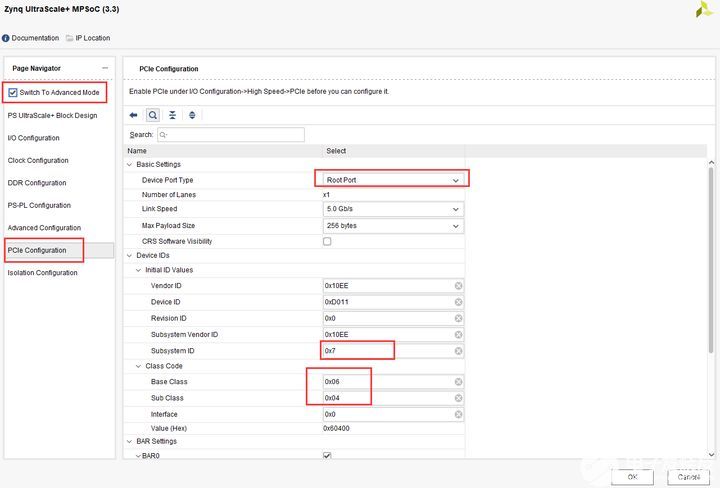Click the 0x60400 hex value
Screen dimensions: 720x488
point(336,428)
